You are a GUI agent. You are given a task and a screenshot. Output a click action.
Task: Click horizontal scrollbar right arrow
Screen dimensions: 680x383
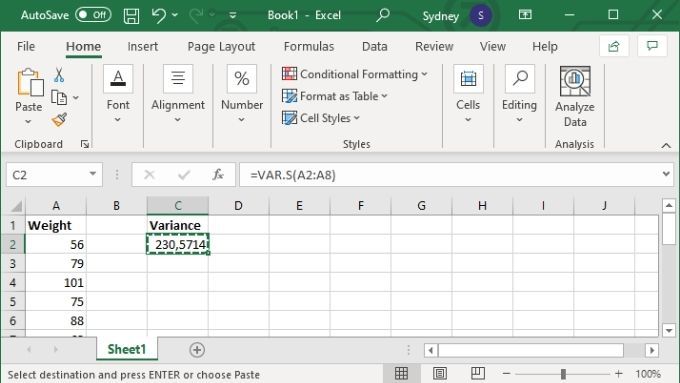pyautogui.click(x=652, y=350)
